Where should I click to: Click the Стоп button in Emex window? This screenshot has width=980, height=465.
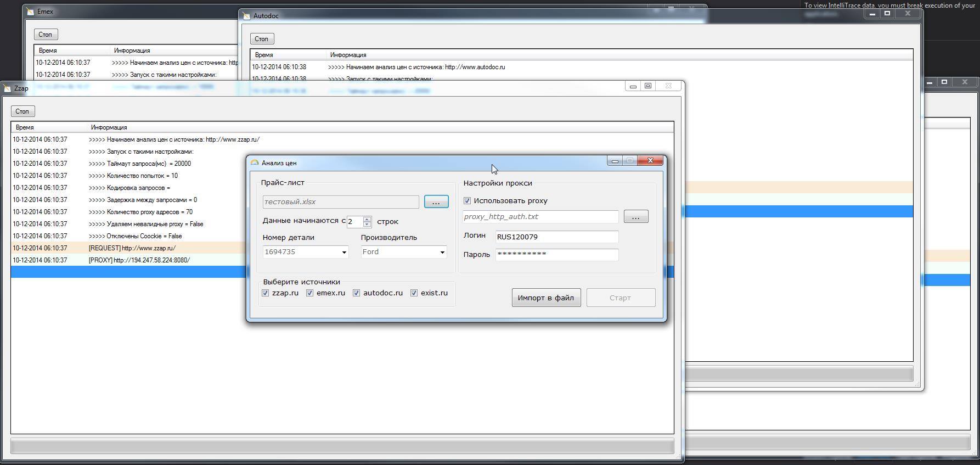click(46, 35)
